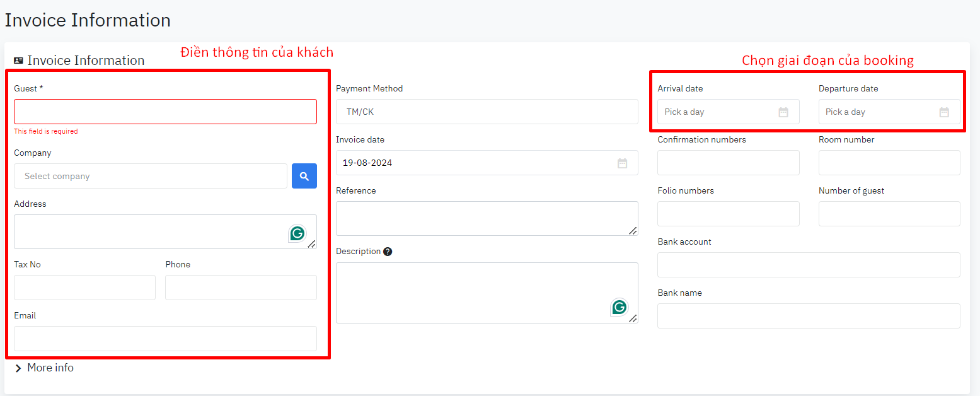Click the blue company search button

pos(304,176)
